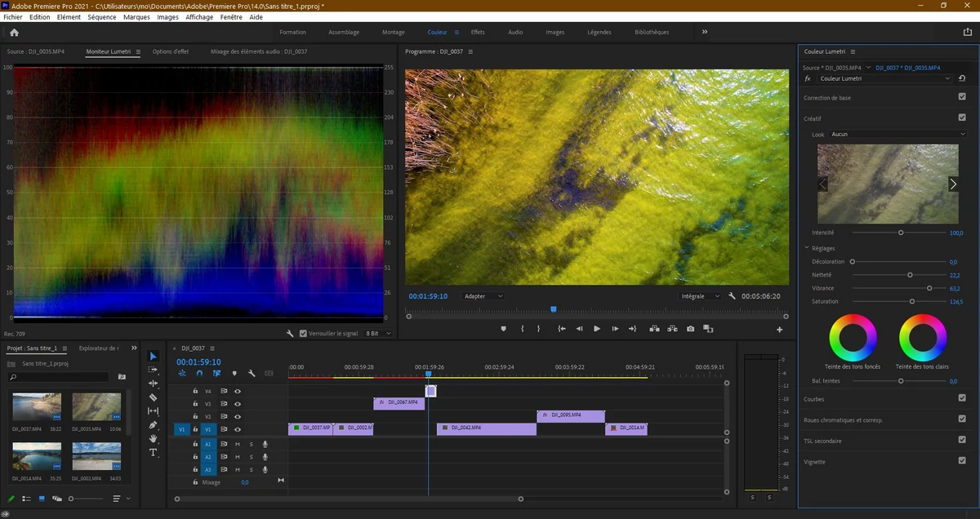This screenshot has width=980, height=519.
Task: Click the Go to In point button
Action: coord(562,329)
